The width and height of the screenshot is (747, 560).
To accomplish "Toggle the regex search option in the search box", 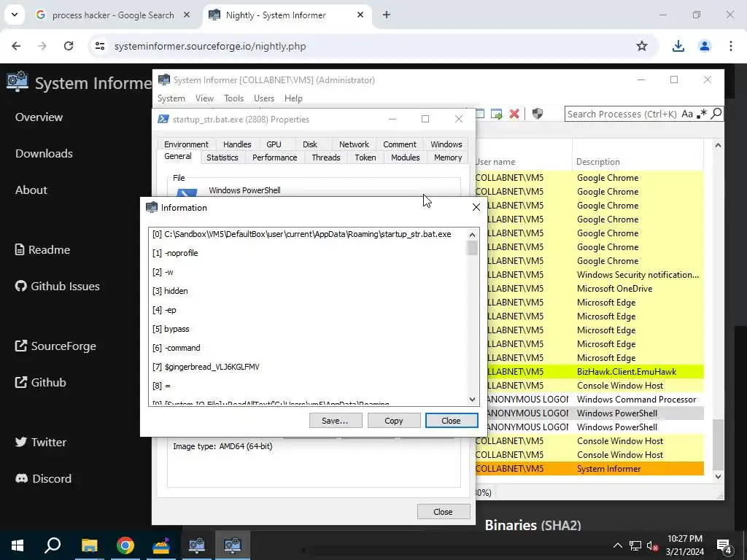I will (x=701, y=114).
